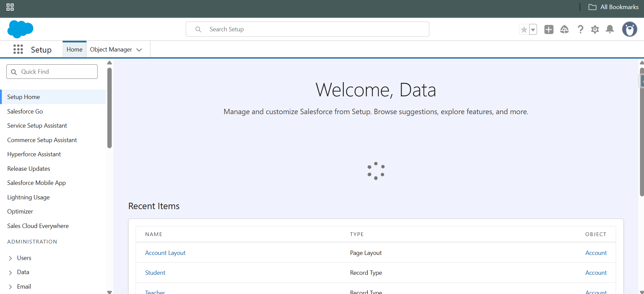Open the All Bookmarks folder
Image resolution: width=644 pixels, height=294 pixels.
tap(613, 7)
